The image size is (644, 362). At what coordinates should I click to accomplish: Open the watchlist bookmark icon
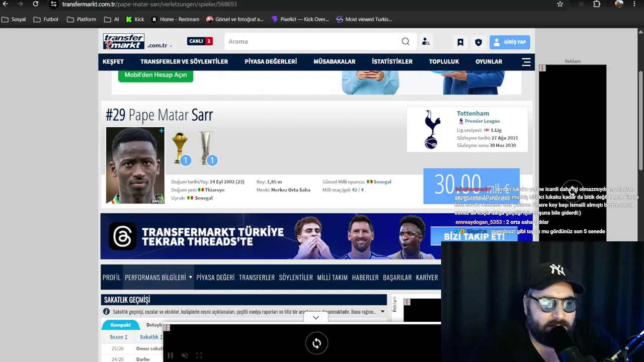coord(460,42)
